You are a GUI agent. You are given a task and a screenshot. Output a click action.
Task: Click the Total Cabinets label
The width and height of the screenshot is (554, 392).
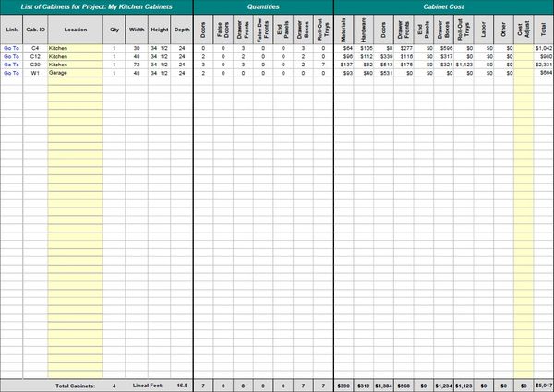click(76, 385)
